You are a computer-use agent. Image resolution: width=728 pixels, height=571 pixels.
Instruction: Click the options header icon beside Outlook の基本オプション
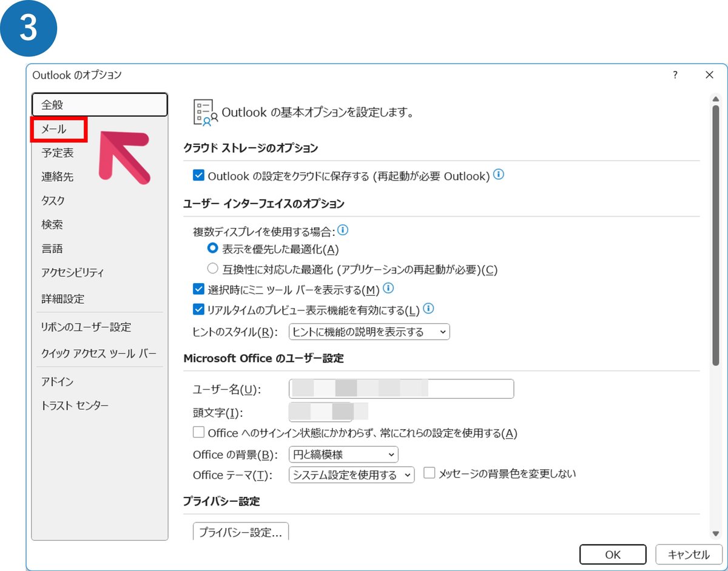(205, 113)
